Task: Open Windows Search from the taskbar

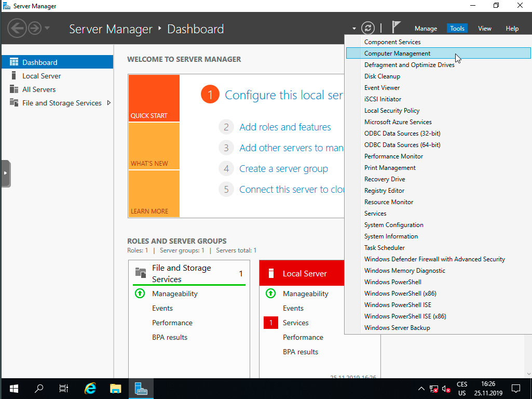Action: [38, 388]
